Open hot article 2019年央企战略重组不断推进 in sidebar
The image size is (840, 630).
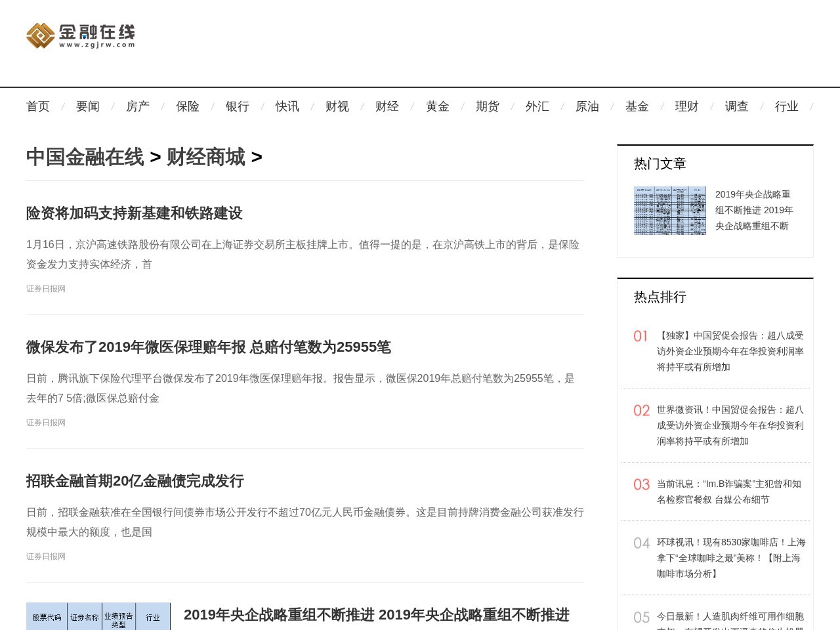point(753,210)
